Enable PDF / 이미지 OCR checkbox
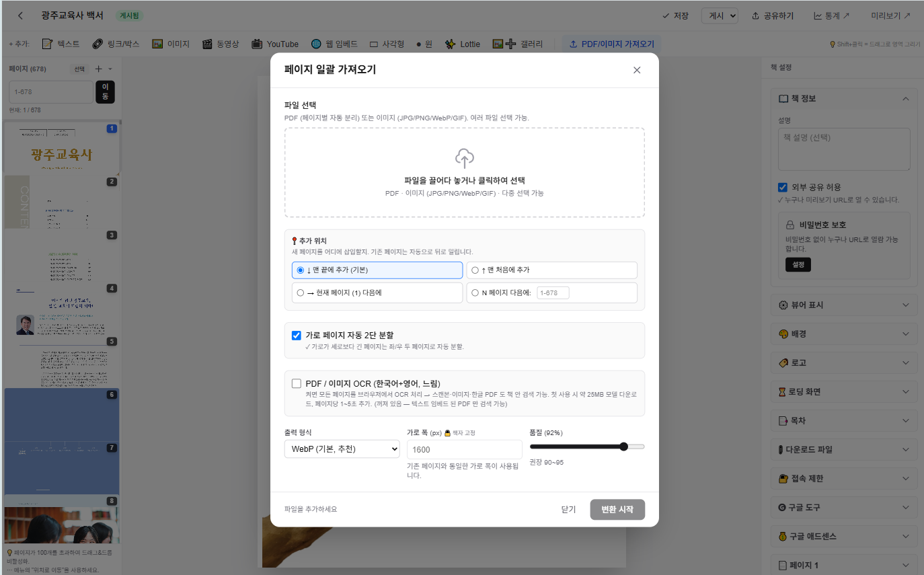 (x=297, y=383)
